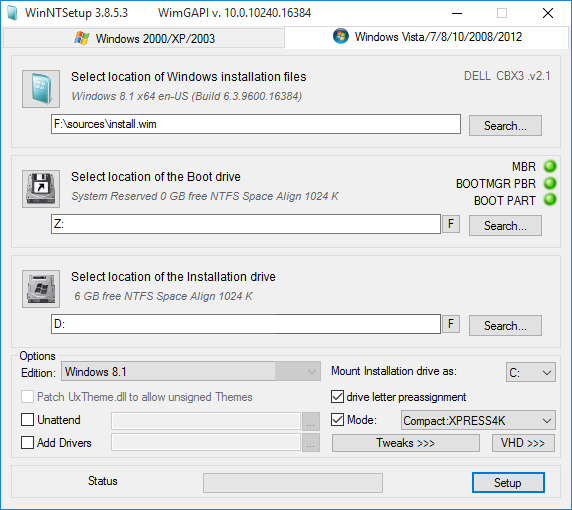Click the F format button beside installation drive D:
Viewport: 572px width, 510px height.
[x=451, y=324]
